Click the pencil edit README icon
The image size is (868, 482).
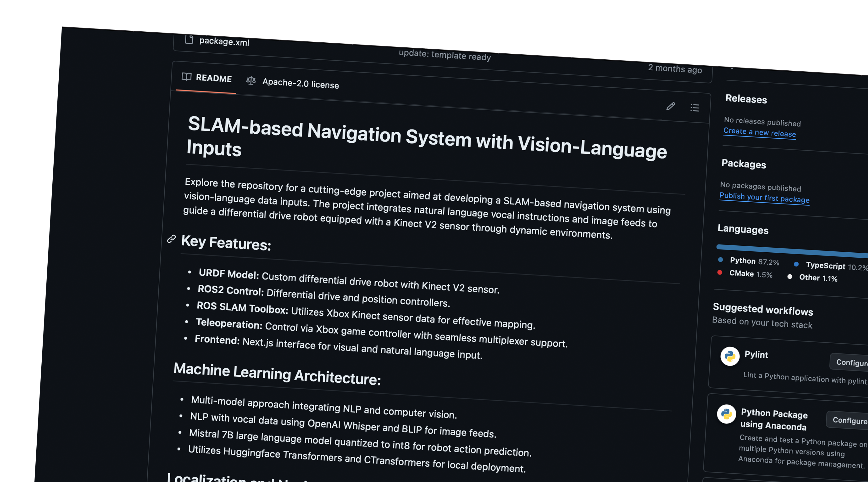671,106
